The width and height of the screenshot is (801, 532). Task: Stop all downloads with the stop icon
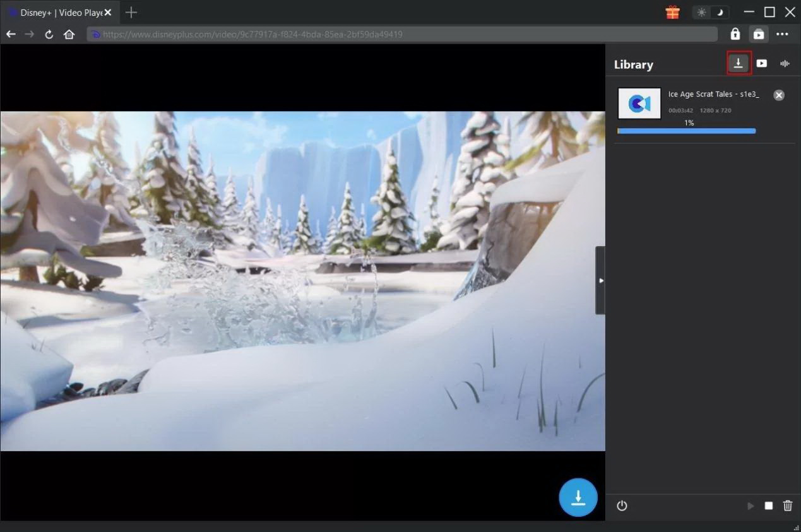(769, 505)
